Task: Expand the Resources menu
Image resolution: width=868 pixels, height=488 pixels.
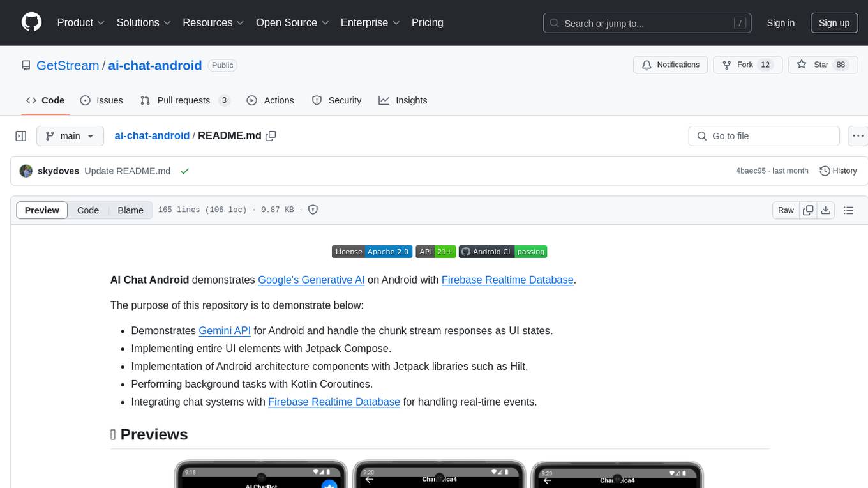Action: coord(213,22)
